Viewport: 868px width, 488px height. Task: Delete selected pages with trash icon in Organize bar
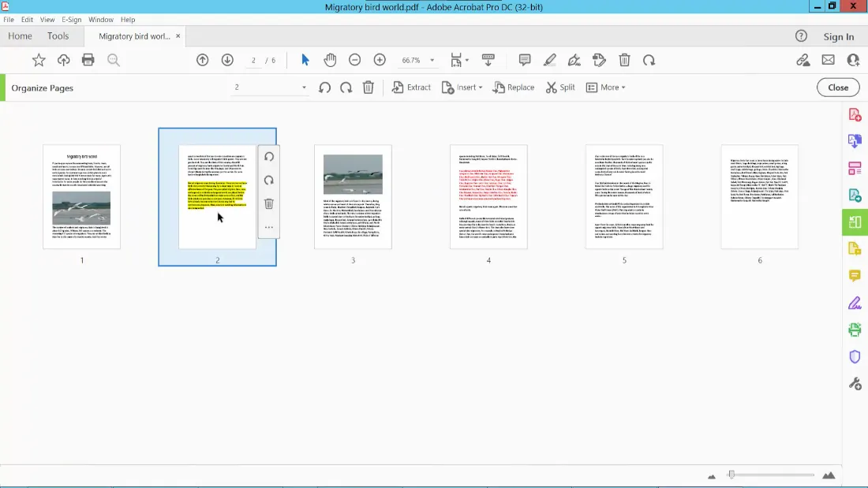[x=368, y=88]
